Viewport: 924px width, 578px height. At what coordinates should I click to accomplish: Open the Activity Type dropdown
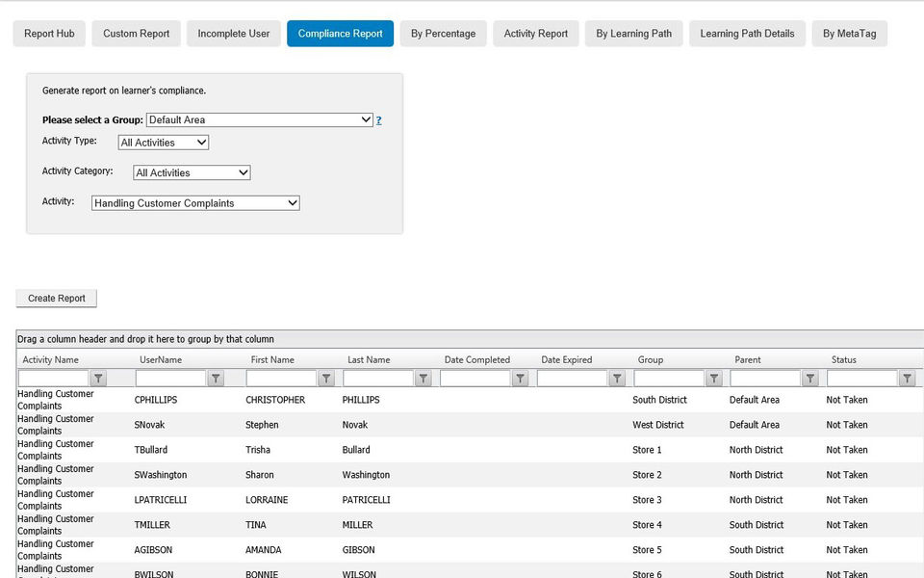point(164,143)
